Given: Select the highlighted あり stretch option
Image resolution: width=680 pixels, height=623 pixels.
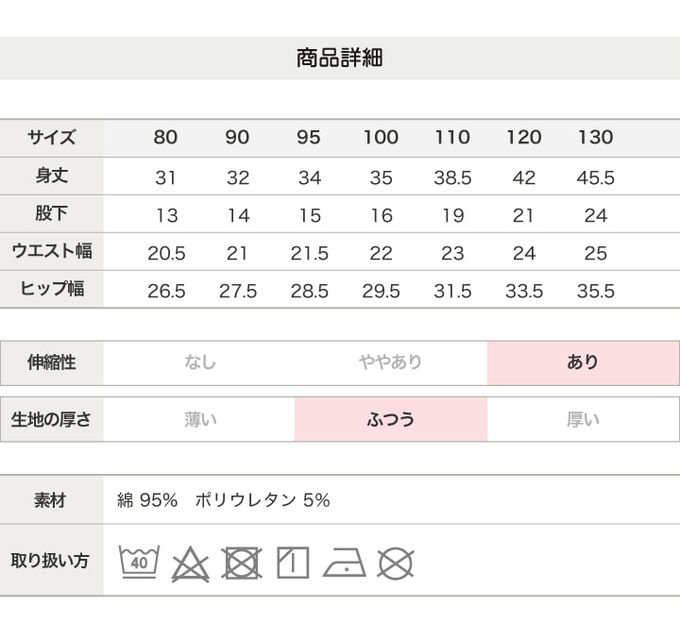Looking at the screenshot, I should (x=583, y=363).
